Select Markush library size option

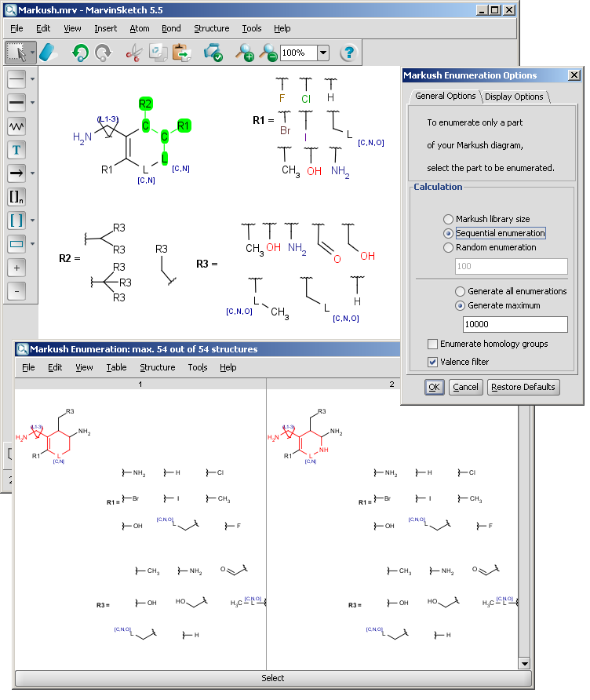pos(449,219)
